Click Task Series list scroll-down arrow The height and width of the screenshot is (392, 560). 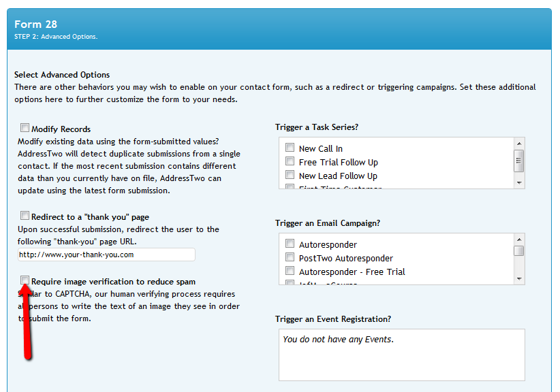[519, 182]
